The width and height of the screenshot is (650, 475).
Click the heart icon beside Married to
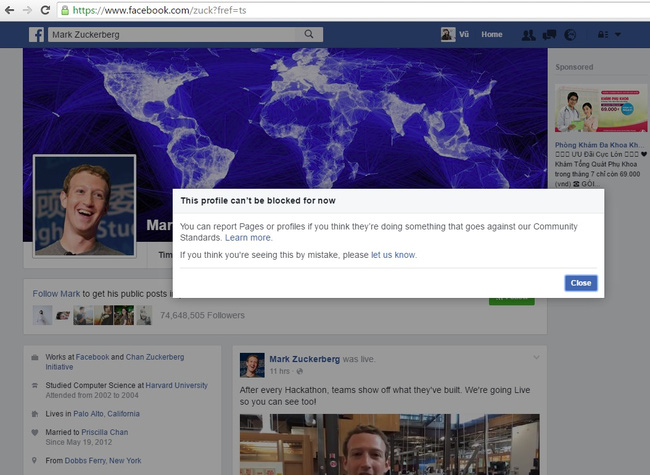(x=35, y=432)
